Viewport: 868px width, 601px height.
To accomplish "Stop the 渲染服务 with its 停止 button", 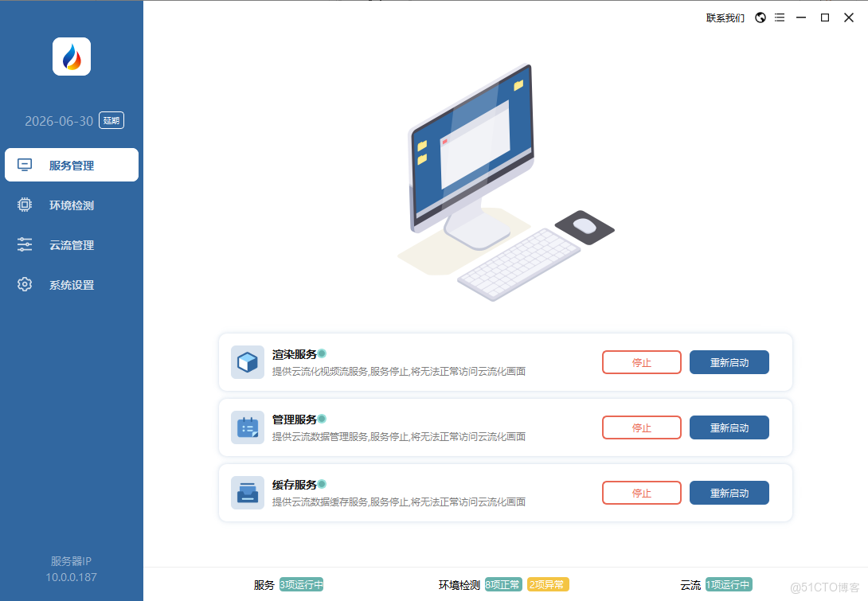I will pyautogui.click(x=641, y=362).
